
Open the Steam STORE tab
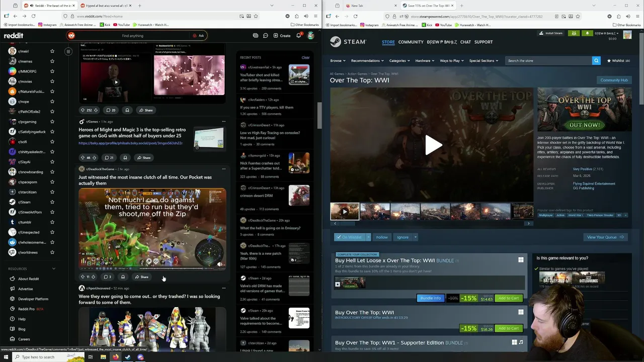tap(388, 42)
